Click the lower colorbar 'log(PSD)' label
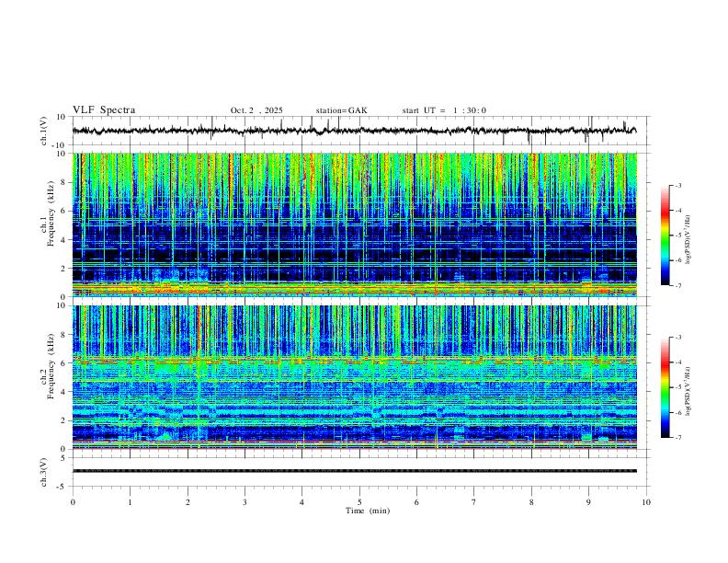Viewport: 728px width, 563px height. pyautogui.click(x=688, y=391)
